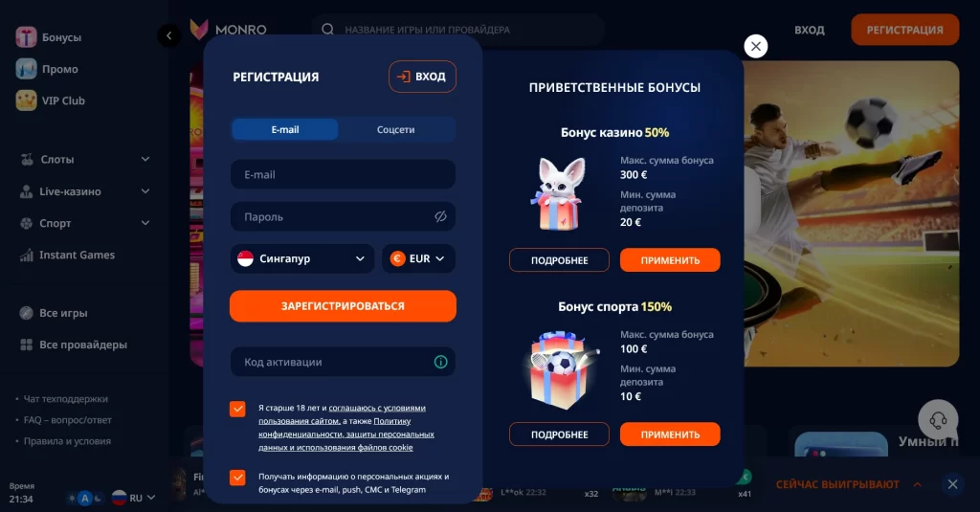Click the Monro logo

pyautogui.click(x=228, y=30)
